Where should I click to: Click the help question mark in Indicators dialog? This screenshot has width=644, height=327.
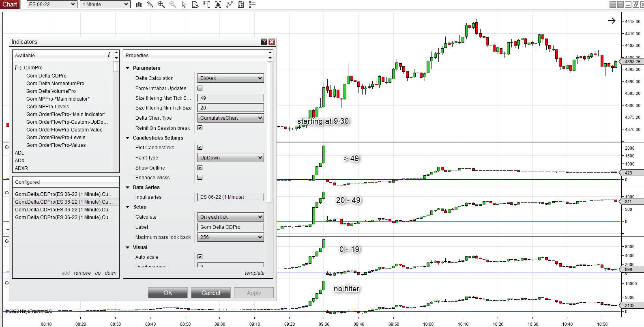pyautogui.click(x=264, y=42)
